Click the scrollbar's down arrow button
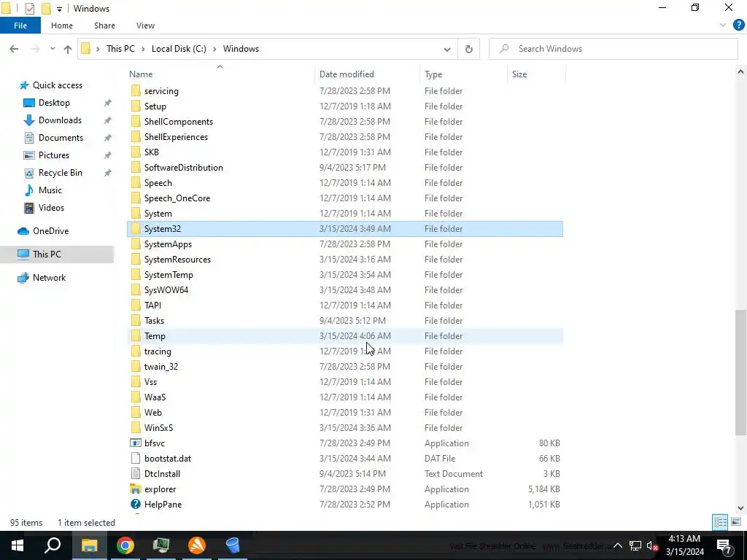Viewport: 747px width, 560px height. [x=740, y=507]
